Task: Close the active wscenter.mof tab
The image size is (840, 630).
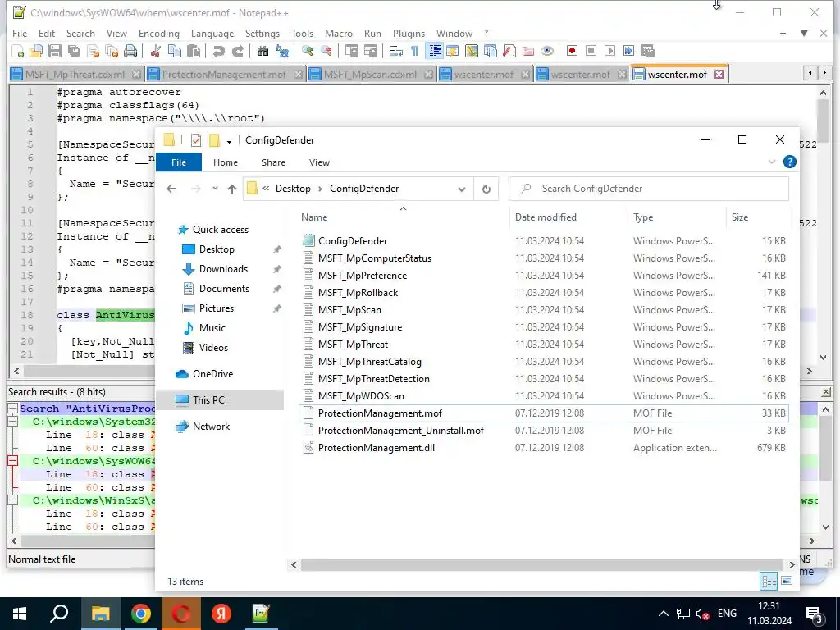Action: (719, 75)
